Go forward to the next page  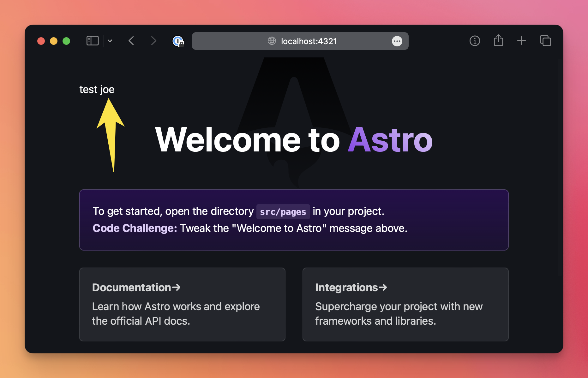[x=153, y=41]
